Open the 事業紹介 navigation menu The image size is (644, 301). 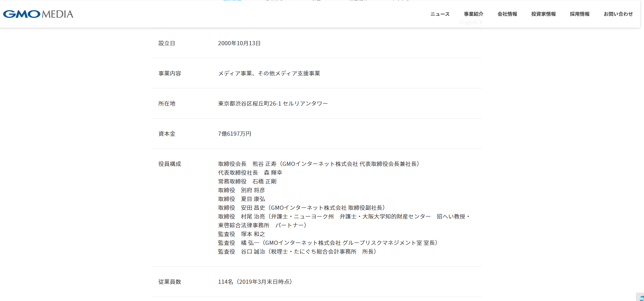coord(473,14)
